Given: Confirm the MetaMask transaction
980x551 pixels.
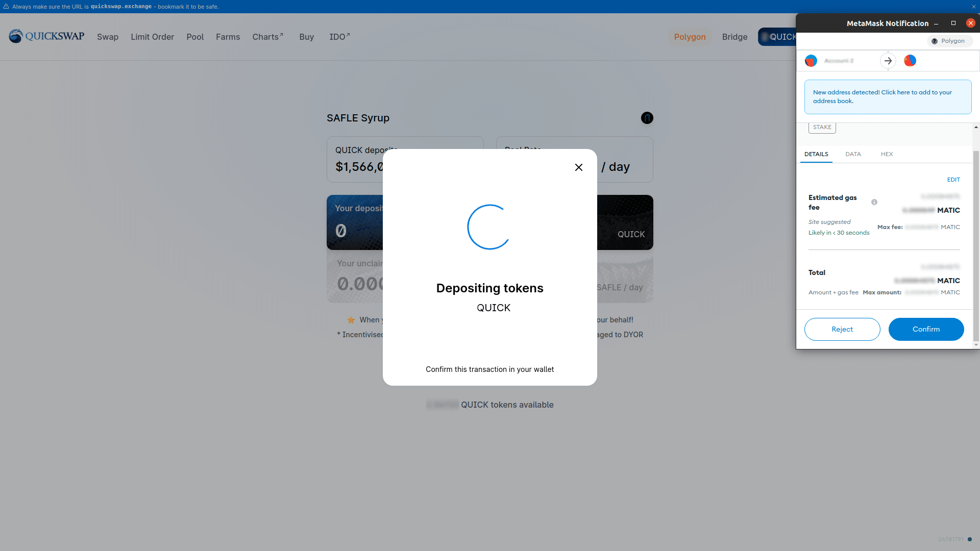Looking at the screenshot, I should click(926, 329).
